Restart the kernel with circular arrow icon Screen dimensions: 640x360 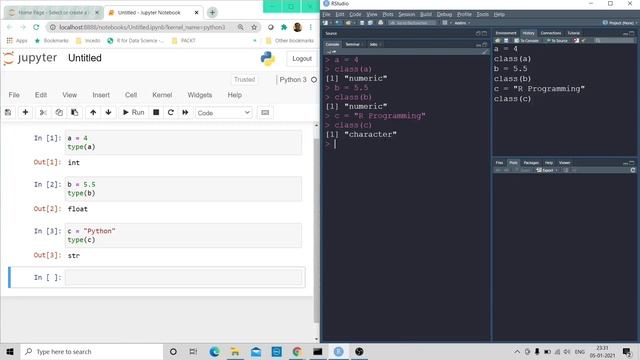pyautogui.click(x=171, y=112)
